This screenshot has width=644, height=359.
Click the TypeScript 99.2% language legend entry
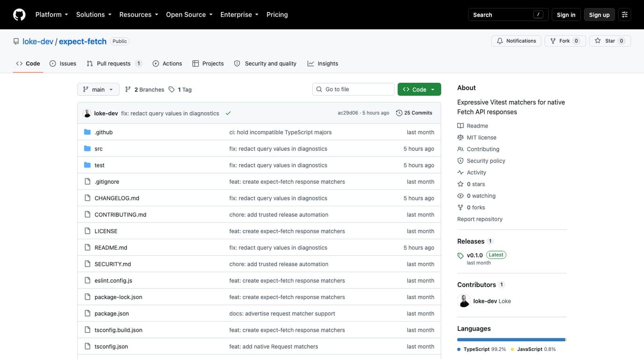pyautogui.click(x=482, y=349)
